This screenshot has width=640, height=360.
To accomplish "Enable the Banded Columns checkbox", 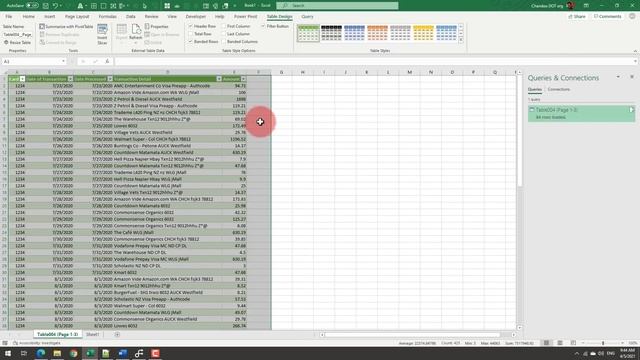I will pos(224,42).
